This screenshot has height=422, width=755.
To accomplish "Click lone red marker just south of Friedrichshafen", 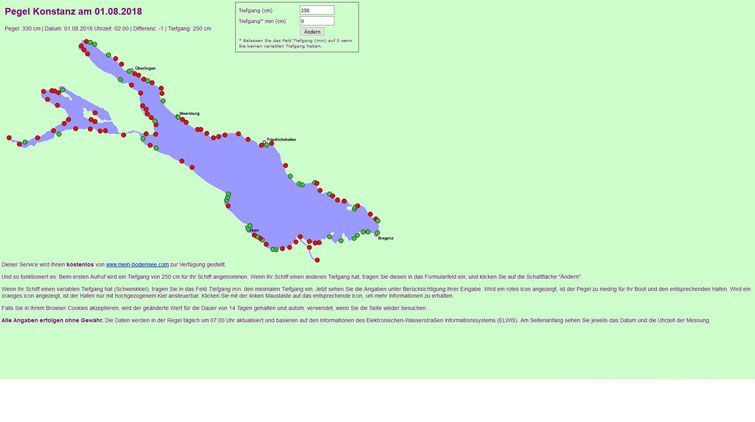I will (x=285, y=165).
